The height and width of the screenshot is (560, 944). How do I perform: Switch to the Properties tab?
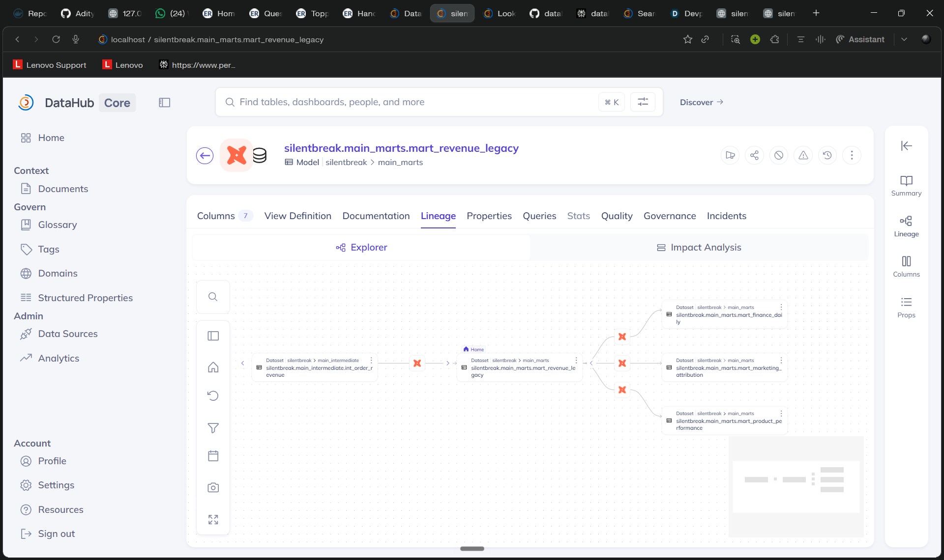click(489, 216)
